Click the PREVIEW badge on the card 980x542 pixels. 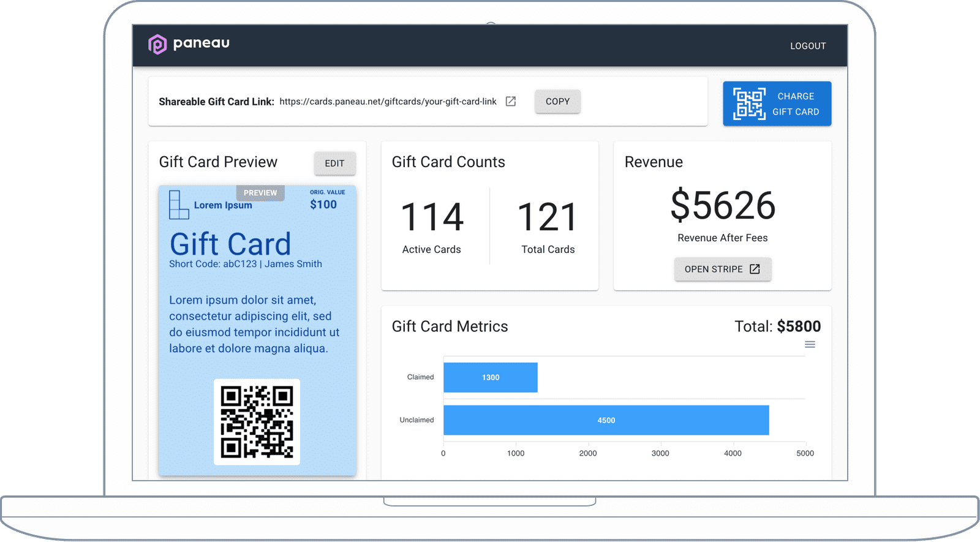(260, 193)
